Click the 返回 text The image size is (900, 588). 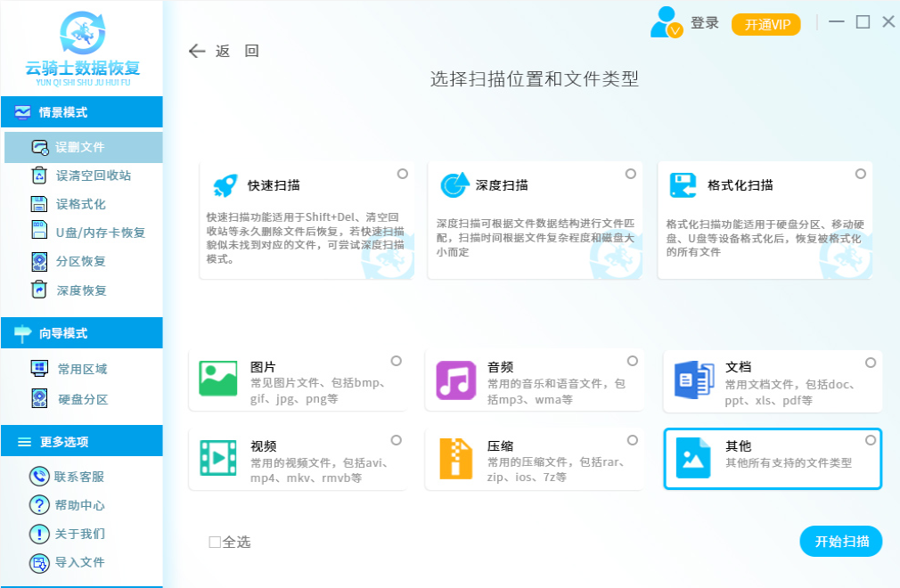point(237,51)
